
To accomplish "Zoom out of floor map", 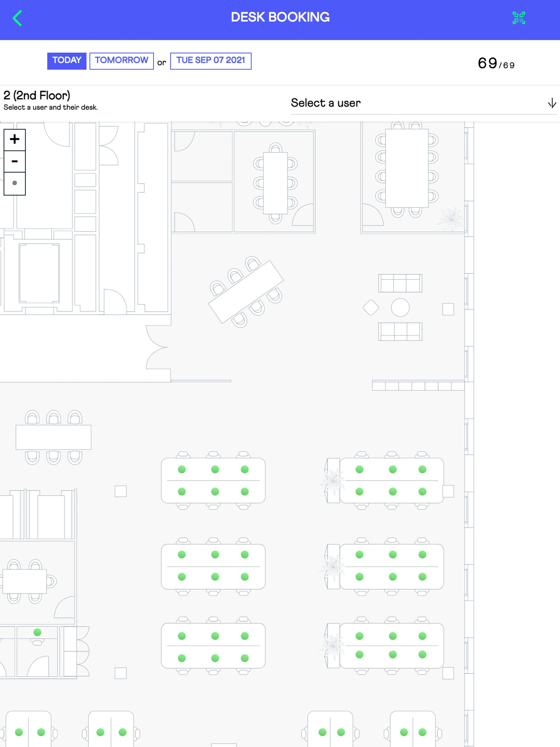I will [14, 161].
